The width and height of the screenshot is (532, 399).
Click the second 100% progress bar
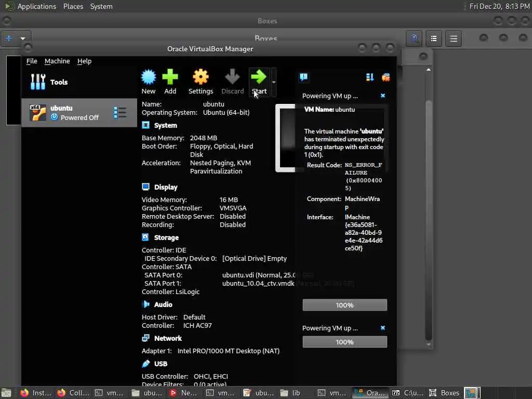pyautogui.click(x=345, y=342)
